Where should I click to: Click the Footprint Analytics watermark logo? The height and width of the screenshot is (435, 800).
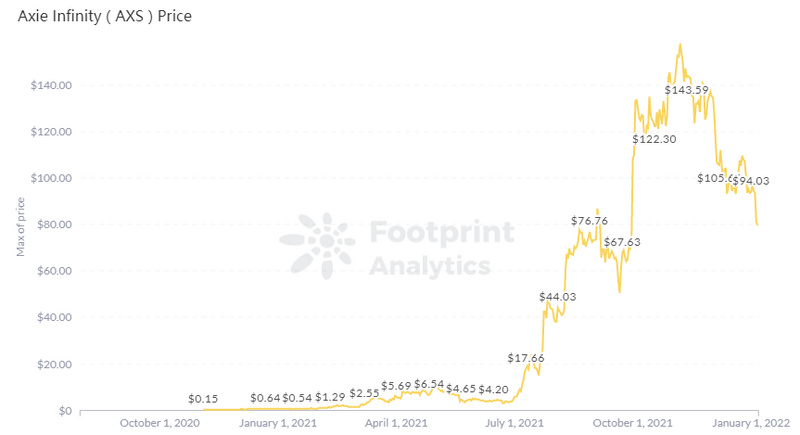click(317, 246)
